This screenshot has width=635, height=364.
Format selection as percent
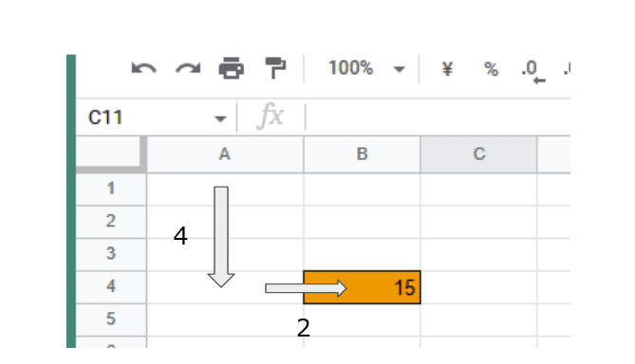[x=491, y=69]
